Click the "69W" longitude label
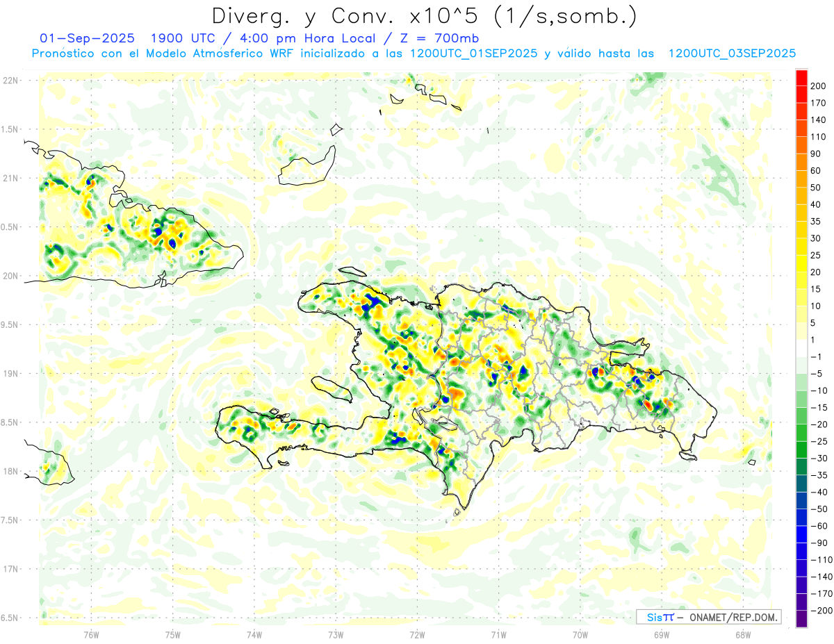 click(662, 635)
